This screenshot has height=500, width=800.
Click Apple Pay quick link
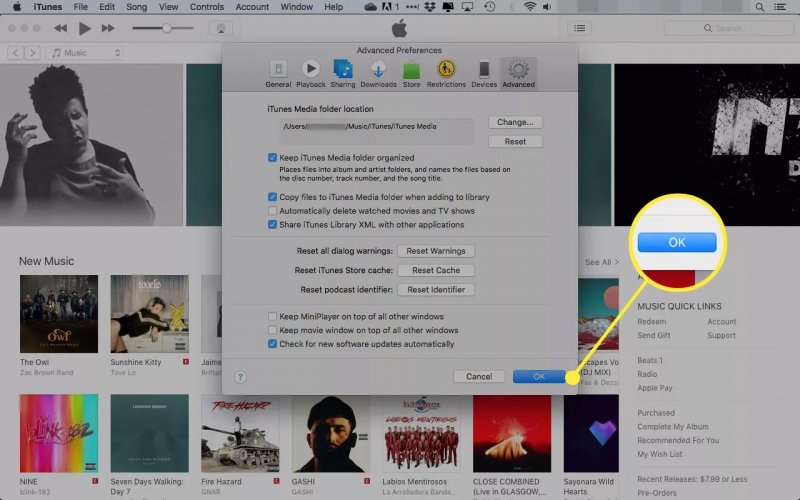pyautogui.click(x=655, y=388)
